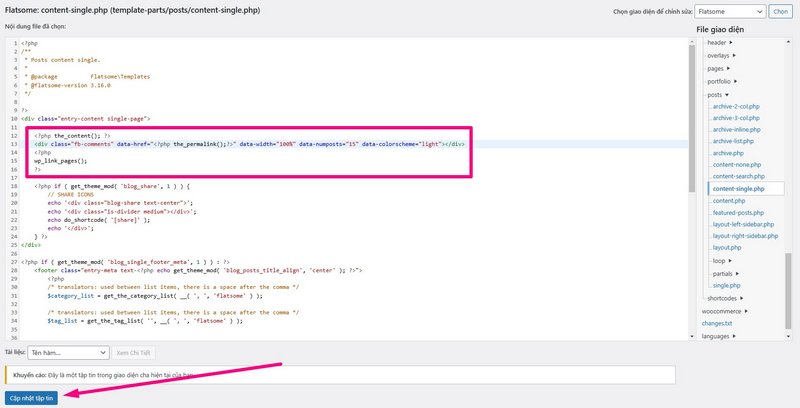This screenshot has height=408, width=800.
Task: Open archive-2-col.php file
Action: click(x=736, y=107)
